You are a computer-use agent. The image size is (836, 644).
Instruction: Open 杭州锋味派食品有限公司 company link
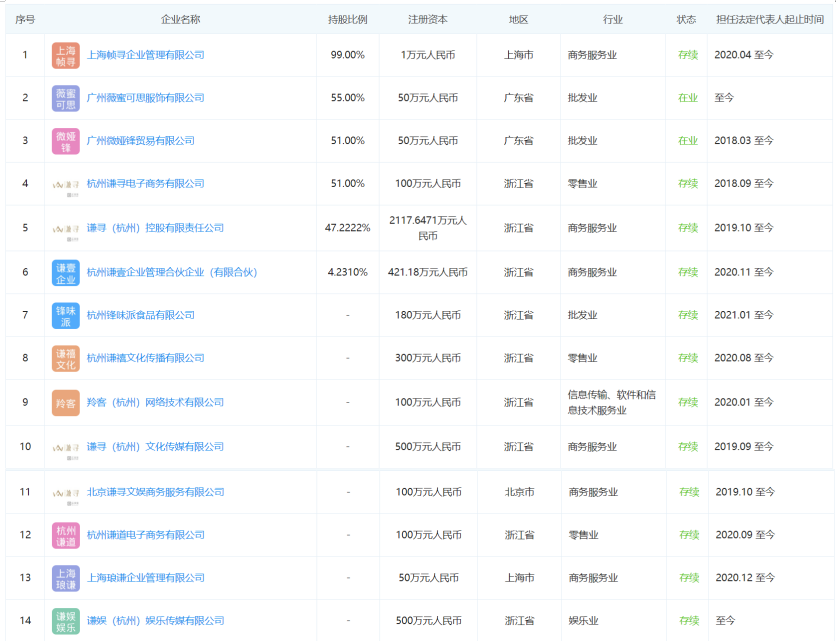point(140,315)
